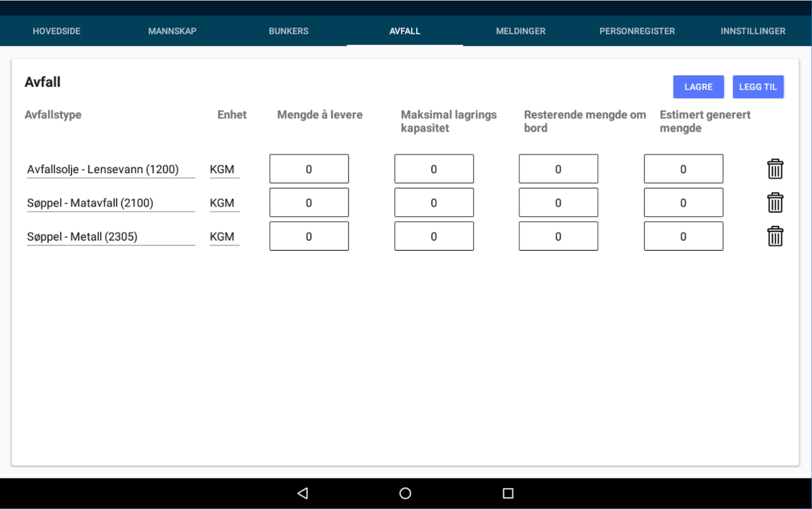Edit Maksimal lagringskapasitet for Metall row
The height and width of the screenshot is (509, 812).
[434, 237]
